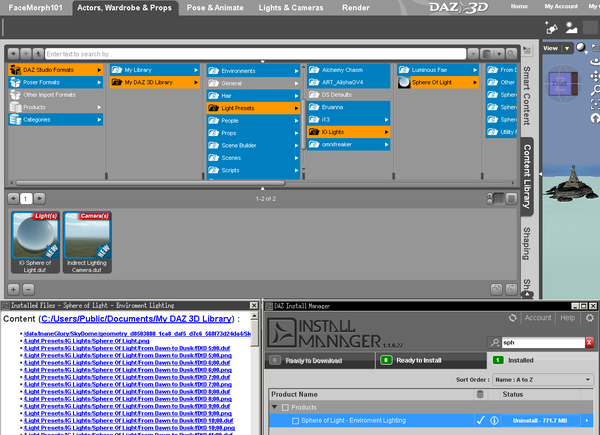The height and width of the screenshot is (435, 600).
Task: Click Uninstall - 771.7 MB button
Action: [x=540, y=420]
